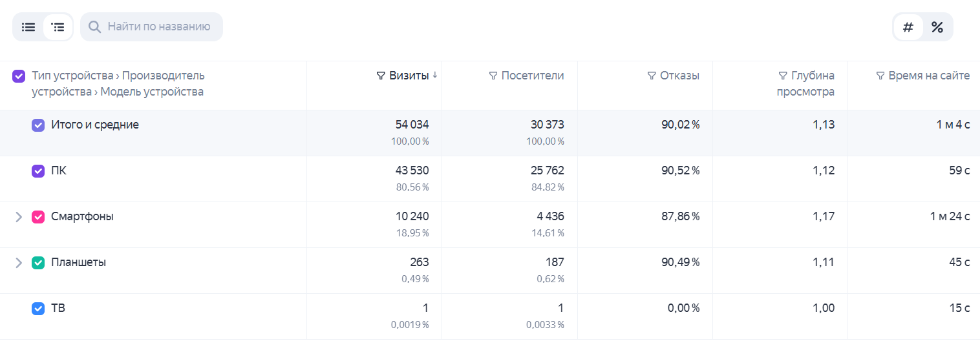Open filter for Время на сайте column
This screenshot has height=341, width=980.
coord(880,76)
